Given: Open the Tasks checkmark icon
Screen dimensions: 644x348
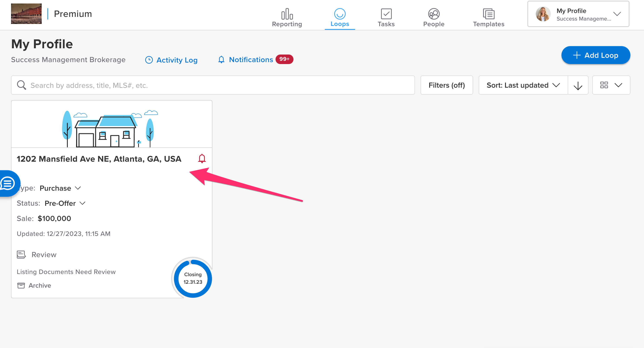Looking at the screenshot, I should (x=386, y=14).
